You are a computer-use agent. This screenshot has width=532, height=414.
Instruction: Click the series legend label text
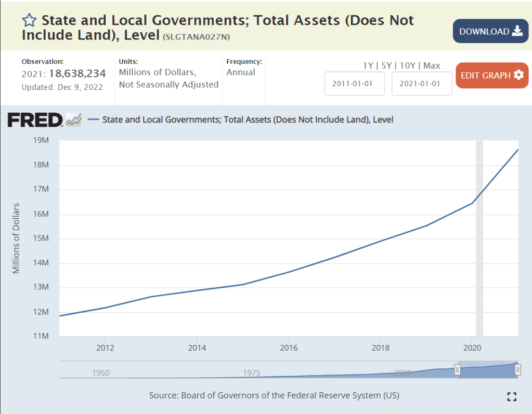pyautogui.click(x=248, y=119)
